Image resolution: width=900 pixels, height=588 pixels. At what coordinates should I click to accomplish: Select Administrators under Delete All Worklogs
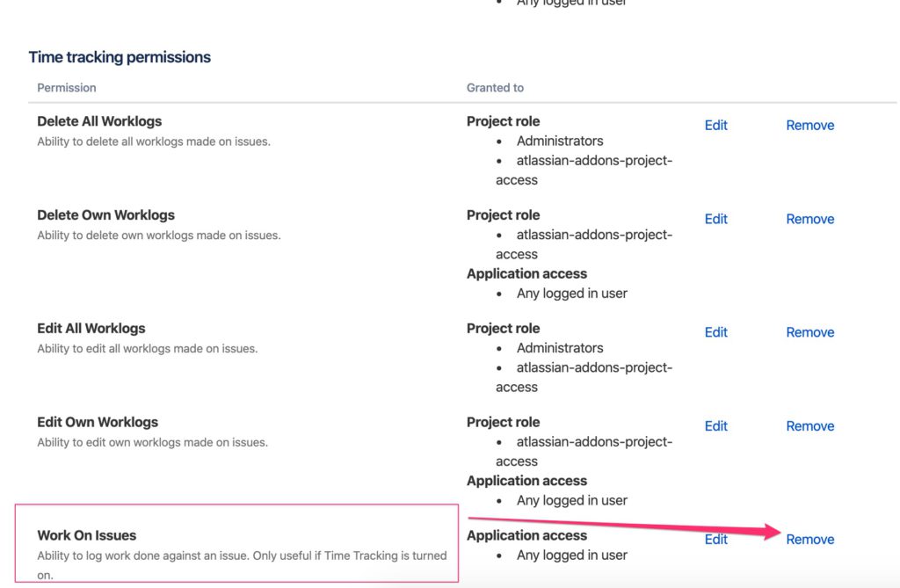pos(559,141)
